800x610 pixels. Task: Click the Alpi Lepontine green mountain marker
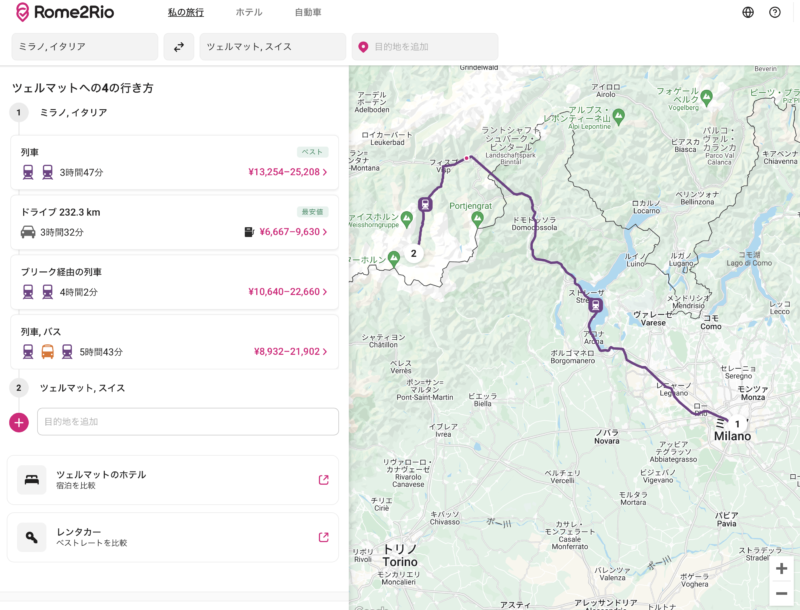click(x=618, y=117)
